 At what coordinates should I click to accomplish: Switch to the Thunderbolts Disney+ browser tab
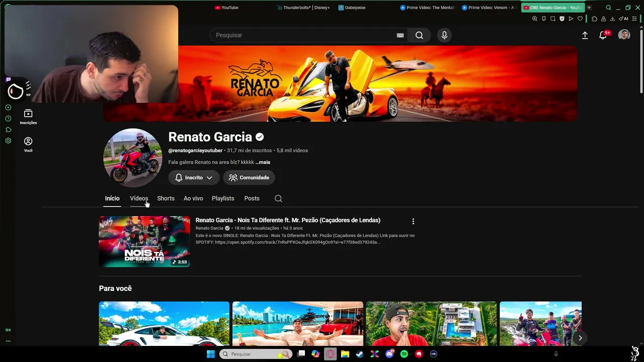[303, 8]
